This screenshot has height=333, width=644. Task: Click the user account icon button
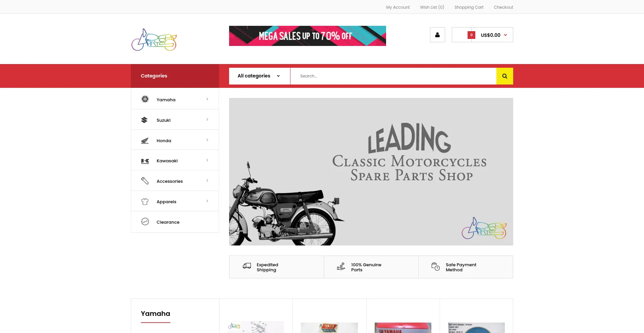pyautogui.click(x=437, y=35)
